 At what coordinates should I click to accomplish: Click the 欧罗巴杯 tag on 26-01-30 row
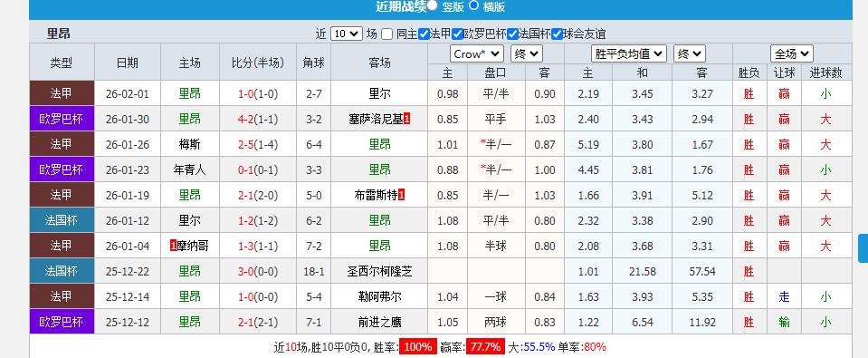tap(62, 119)
